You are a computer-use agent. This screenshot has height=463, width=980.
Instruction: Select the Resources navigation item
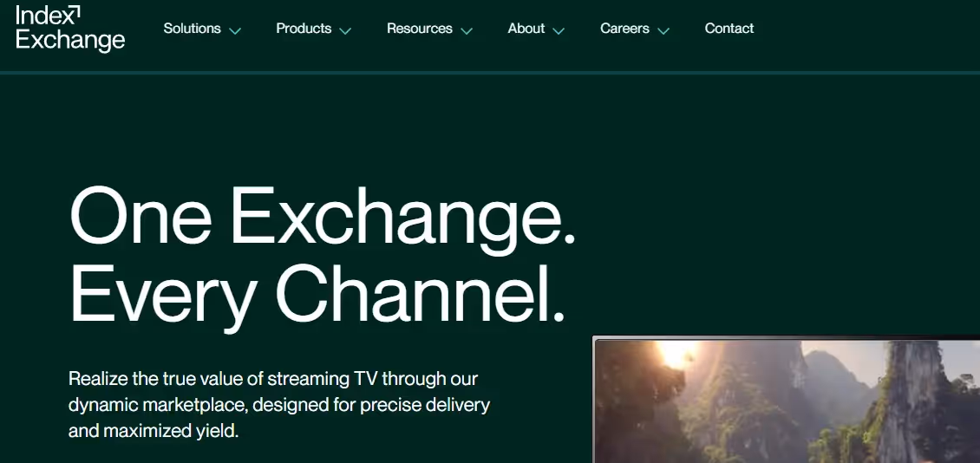(x=420, y=29)
